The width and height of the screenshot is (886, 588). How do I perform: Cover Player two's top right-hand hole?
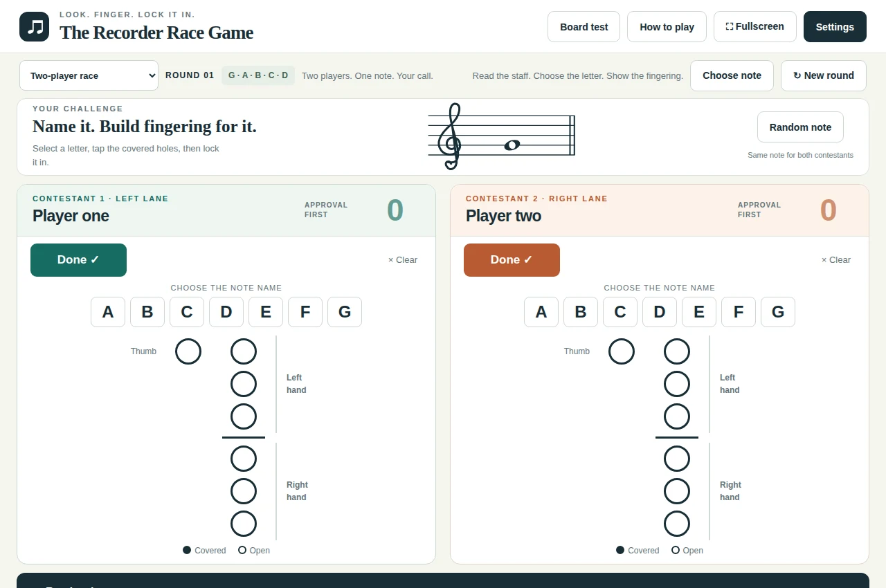click(677, 459)
